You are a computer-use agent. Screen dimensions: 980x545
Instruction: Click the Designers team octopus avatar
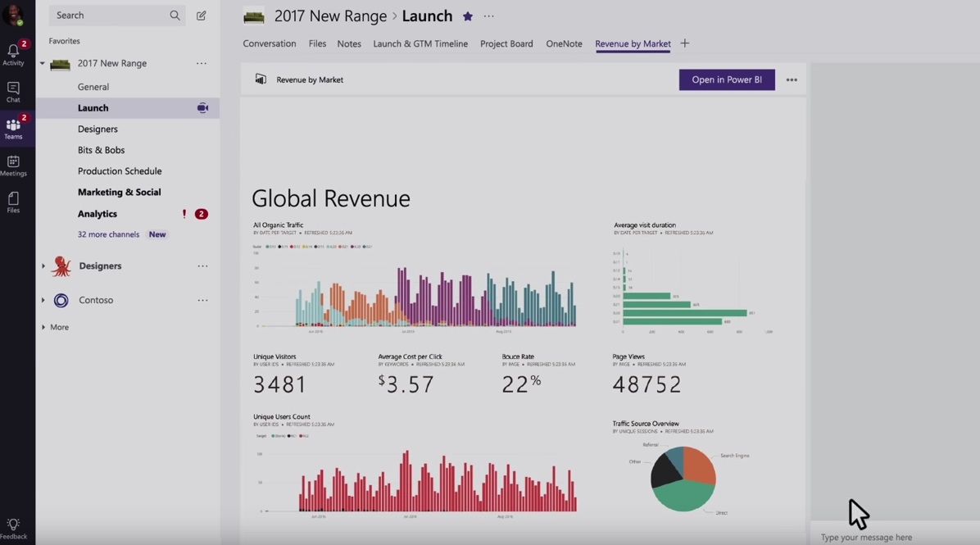click(61, 266)
